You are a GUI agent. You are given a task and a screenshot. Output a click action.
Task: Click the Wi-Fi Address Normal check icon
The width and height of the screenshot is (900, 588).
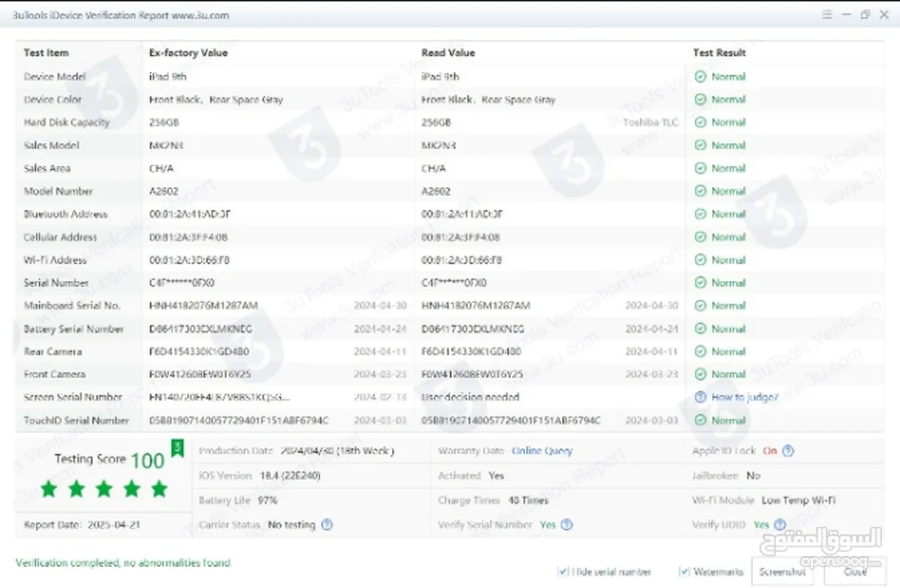pyautogui.click(x=700, y=261)
